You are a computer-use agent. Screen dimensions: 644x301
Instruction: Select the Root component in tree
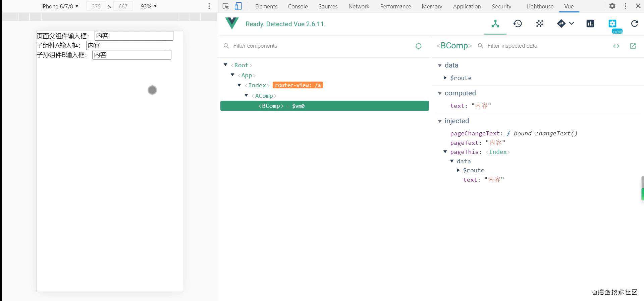pos(241,65)
